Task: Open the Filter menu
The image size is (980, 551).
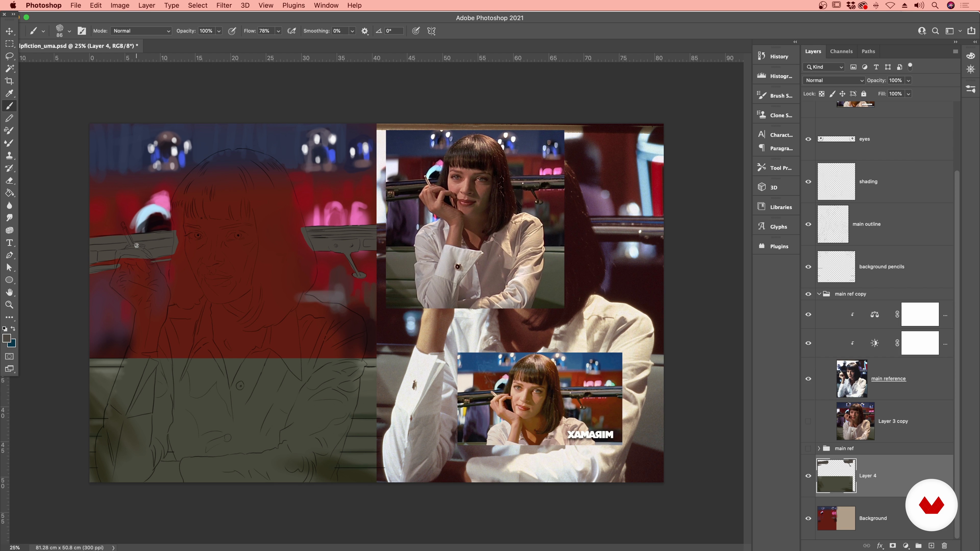Action: 224,5
